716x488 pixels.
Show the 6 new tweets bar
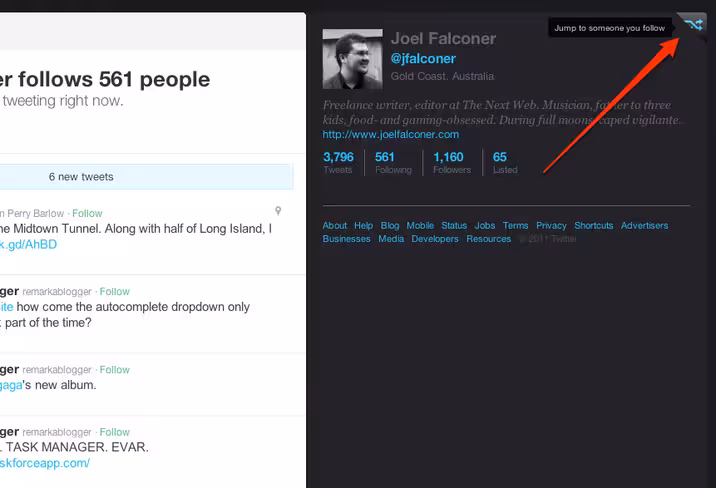(146, 177)
